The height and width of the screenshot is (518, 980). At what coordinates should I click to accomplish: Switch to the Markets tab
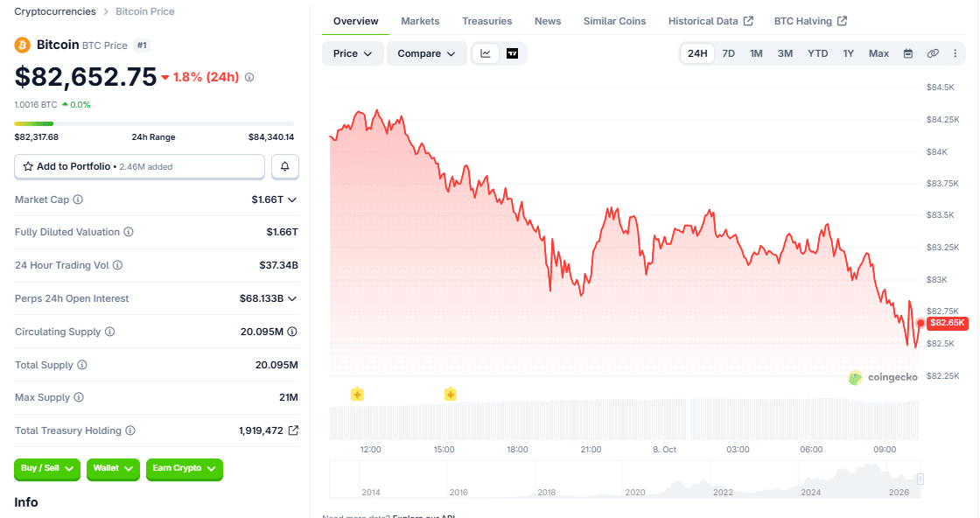(x=420, y=21)
